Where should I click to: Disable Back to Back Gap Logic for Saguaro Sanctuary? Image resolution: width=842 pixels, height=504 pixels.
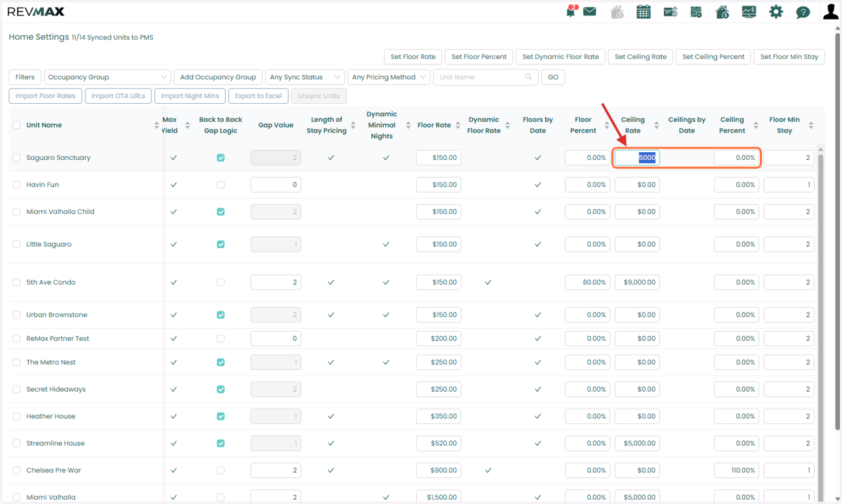coord(221,158)
